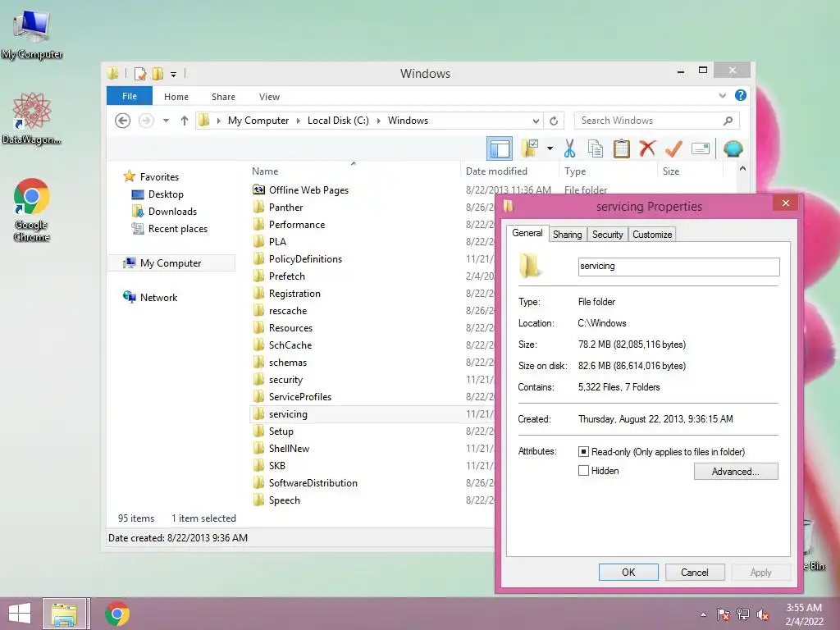Click the File Explorer taskbar icon
Viewport: 840px width, 630px height.
click(65, 614)
